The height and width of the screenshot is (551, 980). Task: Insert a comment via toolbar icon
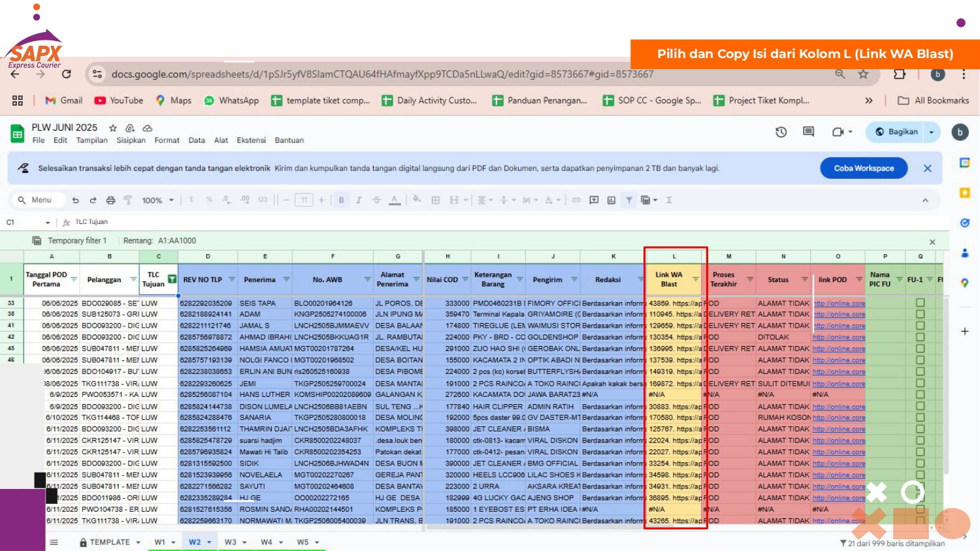[594, 200]
